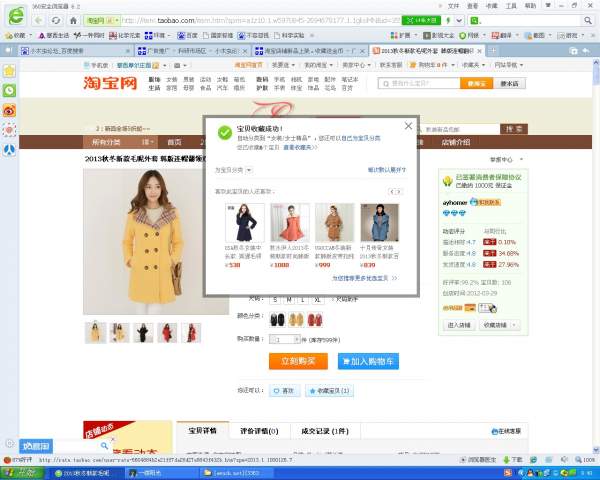Expand the shopping cart dropdown in top bar
This screenshot has width=600, height=480.
pyautogui.click(x=453, y=65)
